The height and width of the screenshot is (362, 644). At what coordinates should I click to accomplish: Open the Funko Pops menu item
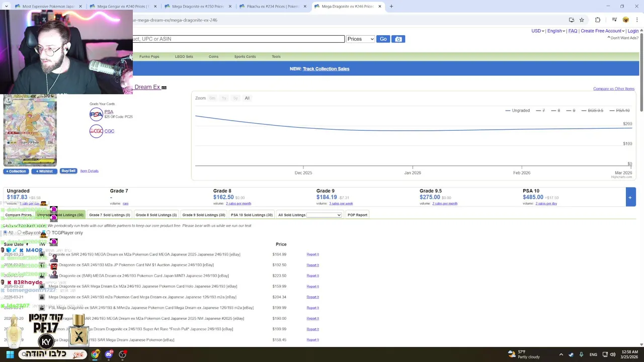pyautogui.click(x=149, y=56)
